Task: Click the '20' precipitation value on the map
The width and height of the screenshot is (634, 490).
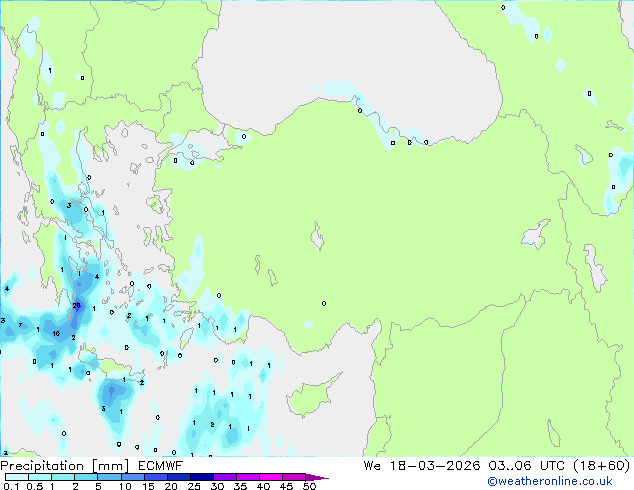Action: [76, 306]
